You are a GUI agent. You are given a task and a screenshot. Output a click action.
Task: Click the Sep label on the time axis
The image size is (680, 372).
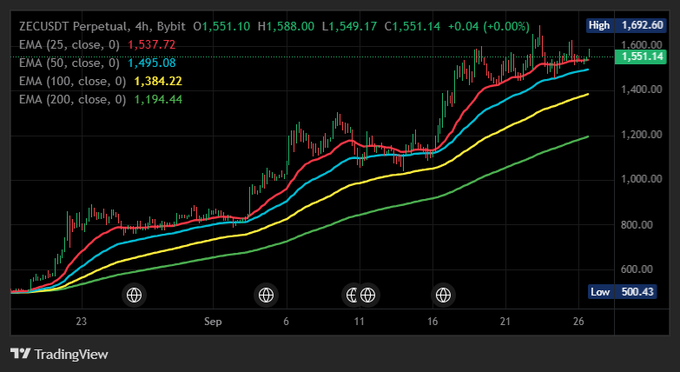pyautogui.click(x=213, y=322)
